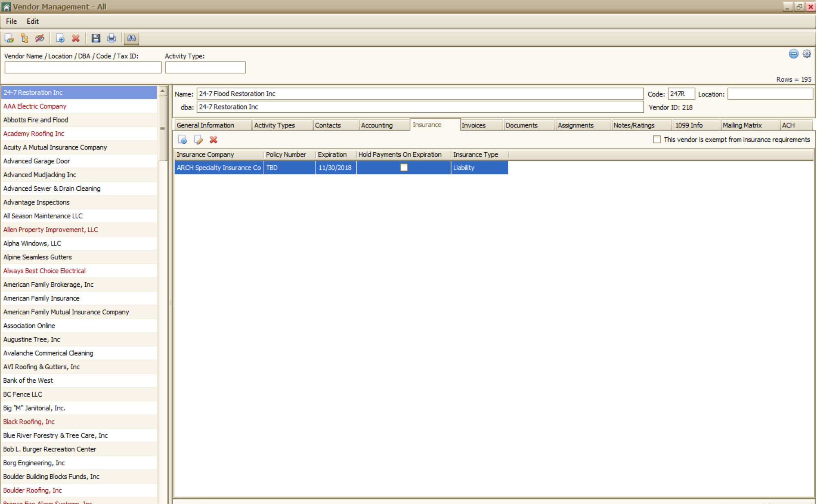Sort by the Expiration column header
The height and width of the screenshot is (504, 817).
332,154
